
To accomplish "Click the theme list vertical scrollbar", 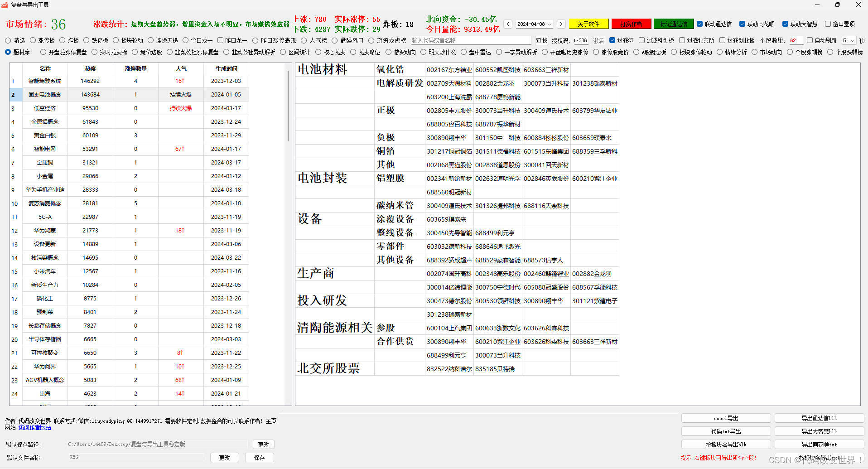I will [x=288, y=106].
